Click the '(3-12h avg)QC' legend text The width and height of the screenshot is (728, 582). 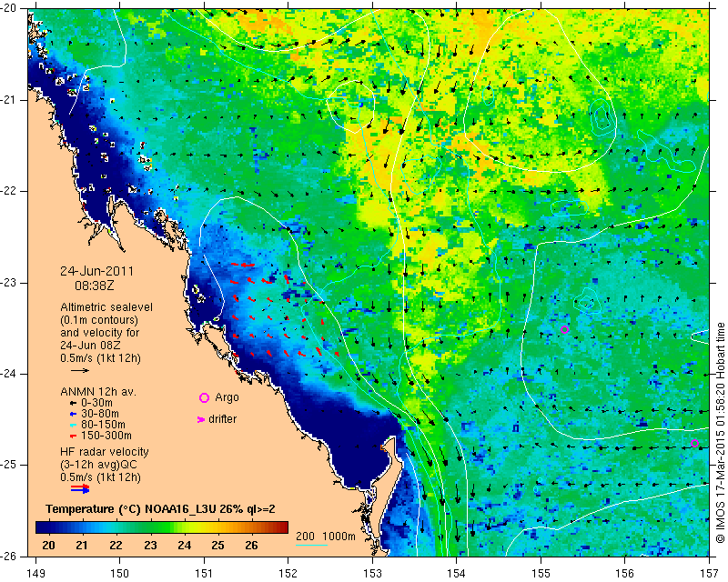(98, 465)
